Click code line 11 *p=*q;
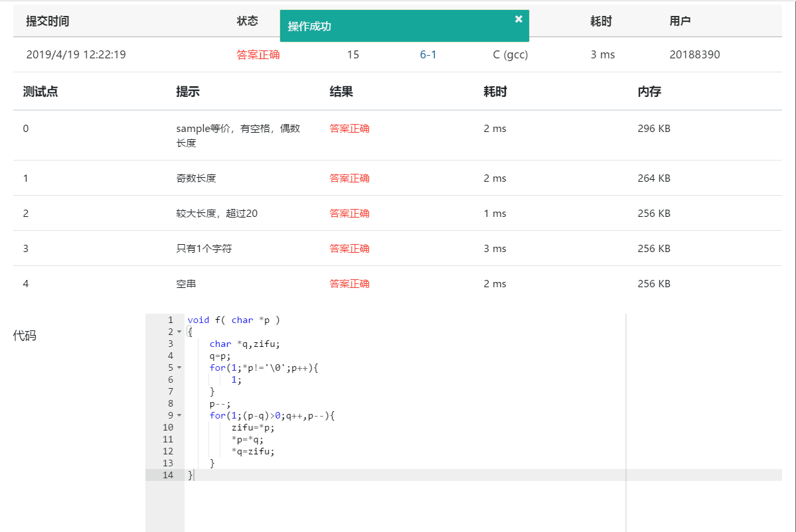 click(247, 440)
